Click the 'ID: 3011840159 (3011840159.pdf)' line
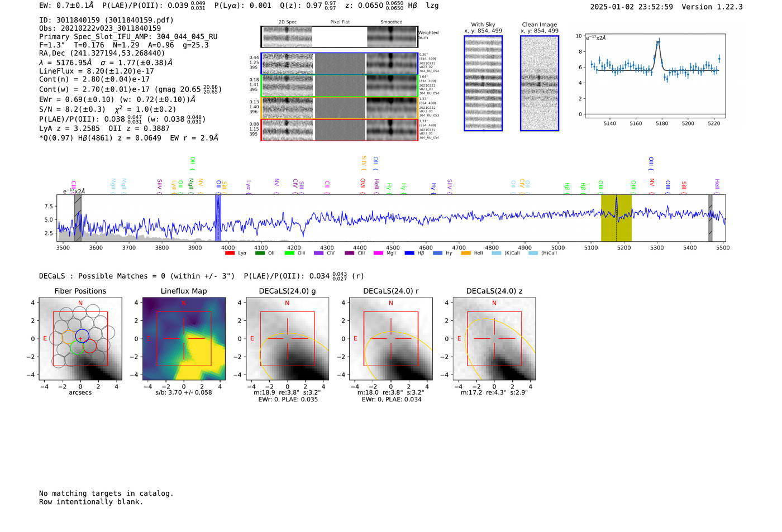The width and height of the screenshot is (782, 532). [106, 20]
